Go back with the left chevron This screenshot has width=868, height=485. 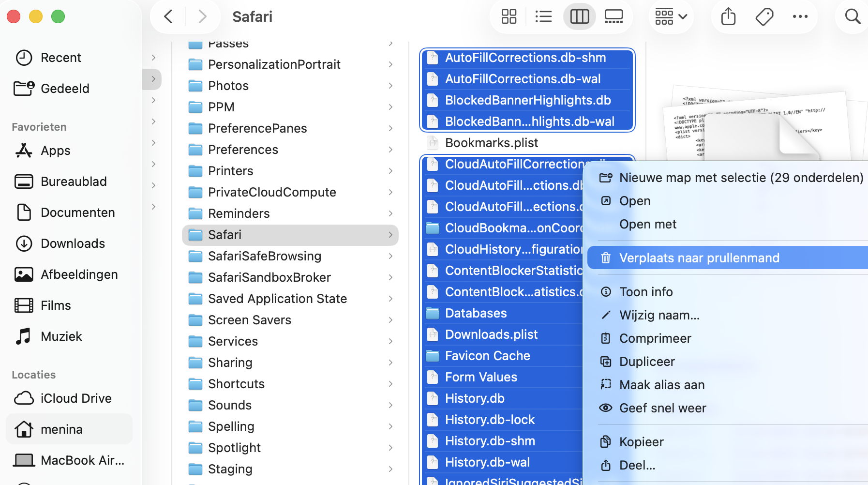[x=168, y=16]
